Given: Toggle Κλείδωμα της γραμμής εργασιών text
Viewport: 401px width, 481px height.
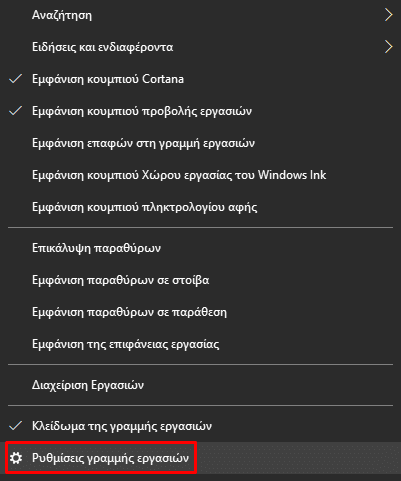Looking at the screenshot, I should 122,426.
